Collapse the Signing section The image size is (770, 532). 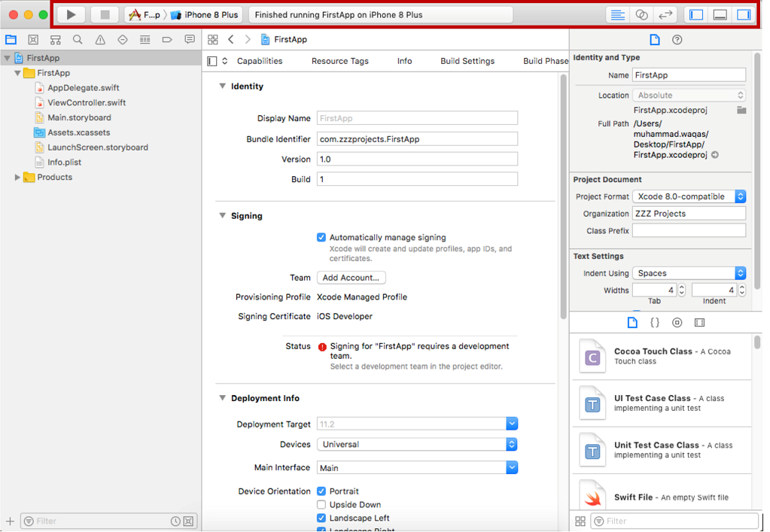tap(223, 216)
